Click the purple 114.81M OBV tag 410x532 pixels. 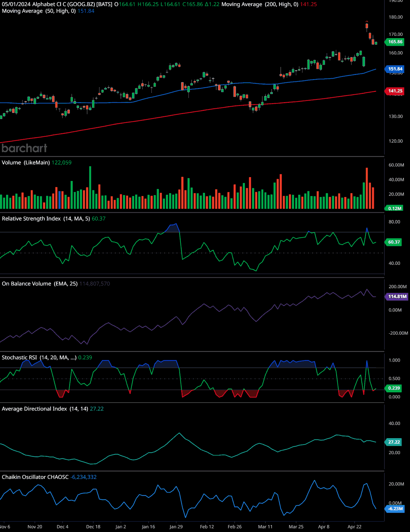(x=397, y=296)
